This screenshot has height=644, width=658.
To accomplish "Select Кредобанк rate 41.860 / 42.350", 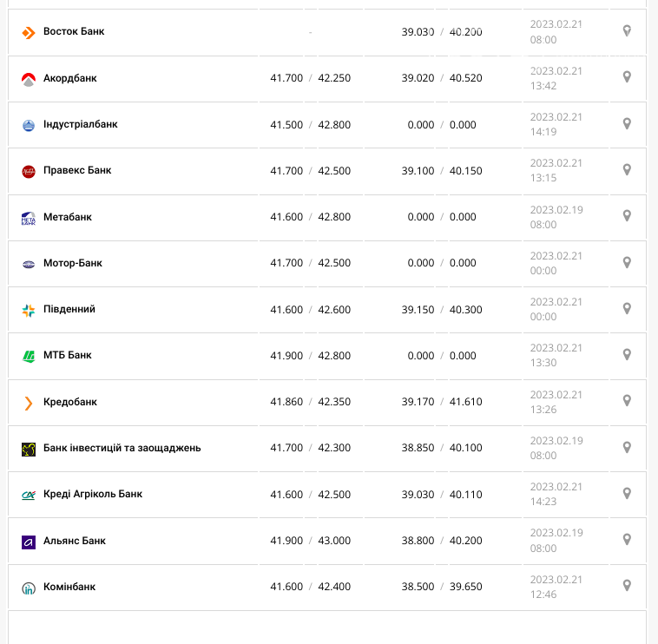I will [311, 402].
